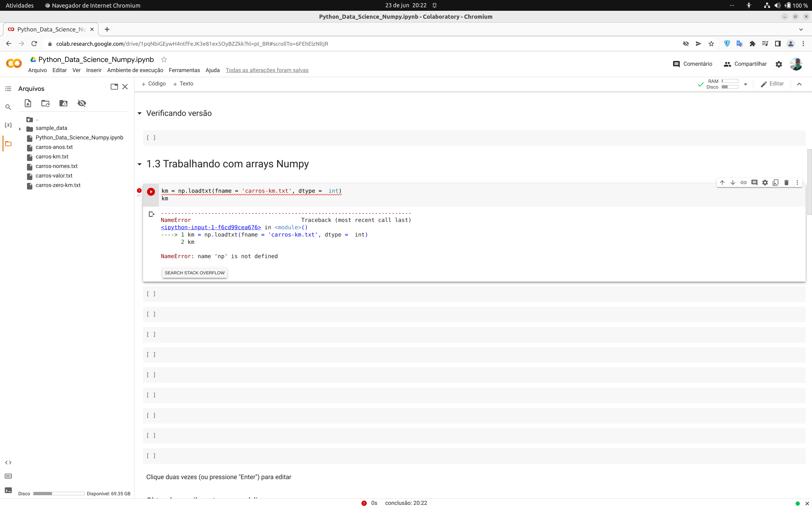Select carros-zero-km.txt file
This screenshot has height=508, width=812.
coord(58,185)
